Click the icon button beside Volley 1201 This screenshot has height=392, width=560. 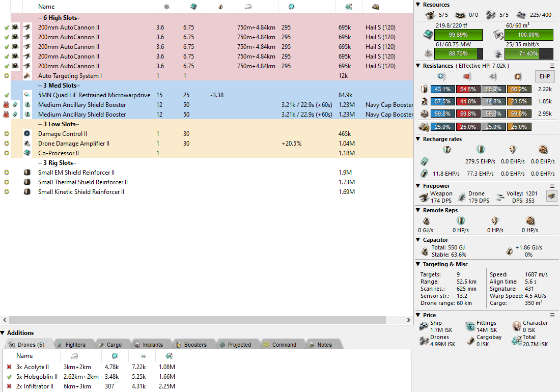[x=551, y=196]
